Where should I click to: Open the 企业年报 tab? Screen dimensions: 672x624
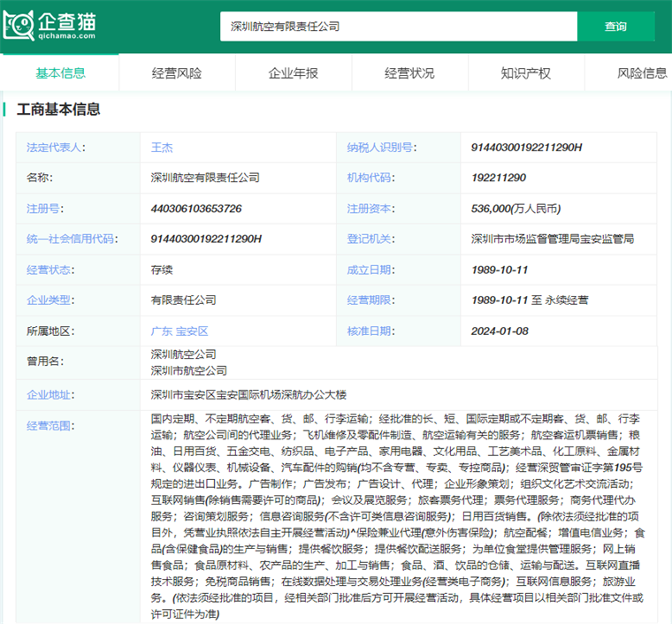click(x=294, y=73)
